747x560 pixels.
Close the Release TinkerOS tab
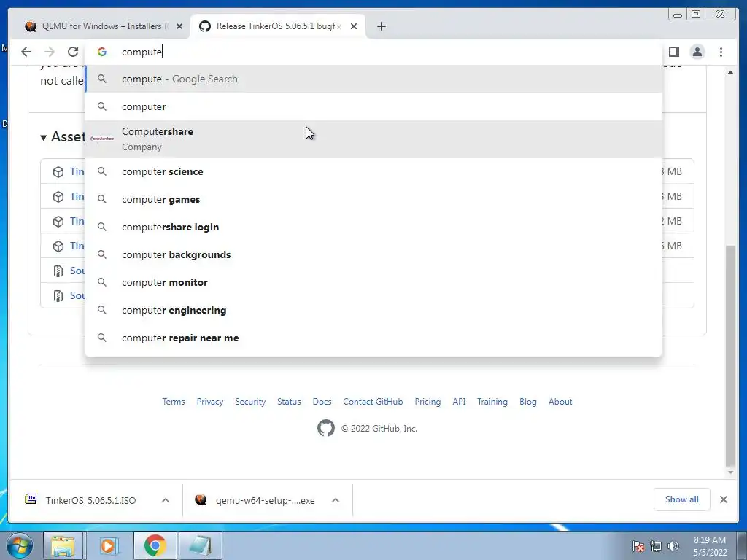pyautogui.click(x=354, y=26)
